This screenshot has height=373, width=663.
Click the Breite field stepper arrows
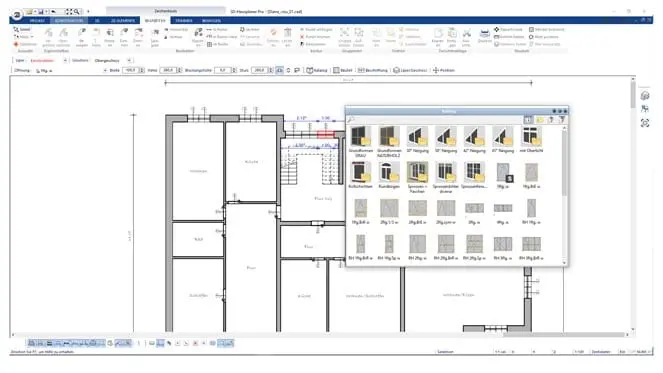(142, 70)
